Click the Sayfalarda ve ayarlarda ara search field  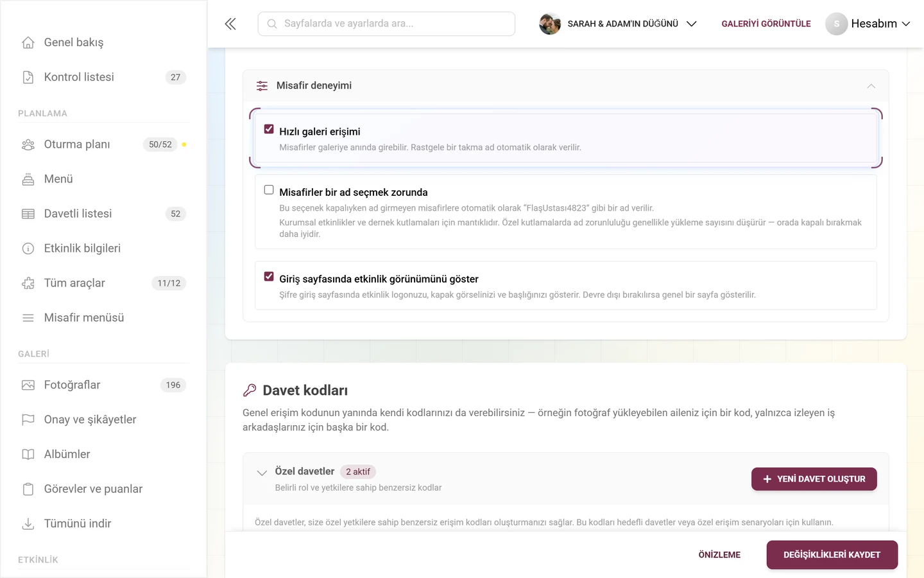click(386, 24)
